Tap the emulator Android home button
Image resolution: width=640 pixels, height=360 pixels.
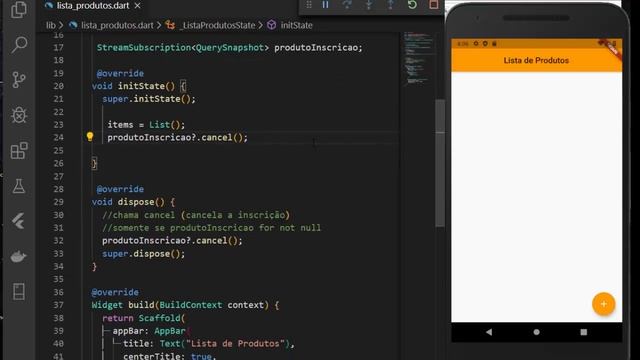[x=536, y=332]
